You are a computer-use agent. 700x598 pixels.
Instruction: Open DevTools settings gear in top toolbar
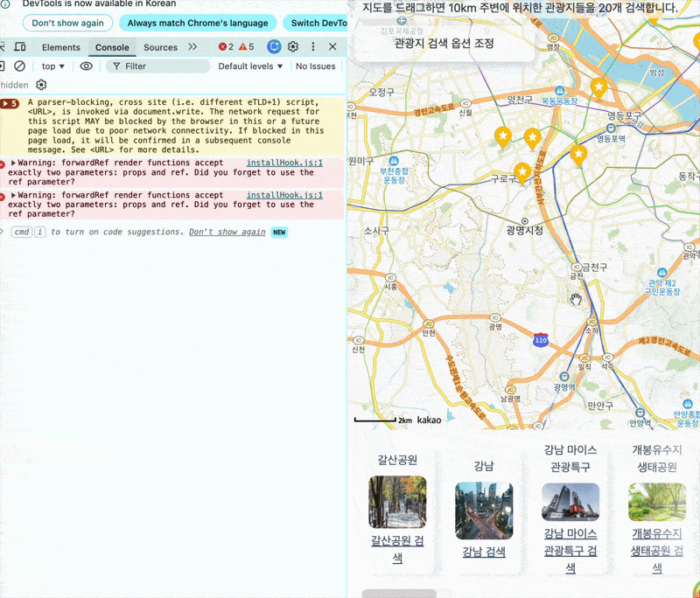point(293,46)
